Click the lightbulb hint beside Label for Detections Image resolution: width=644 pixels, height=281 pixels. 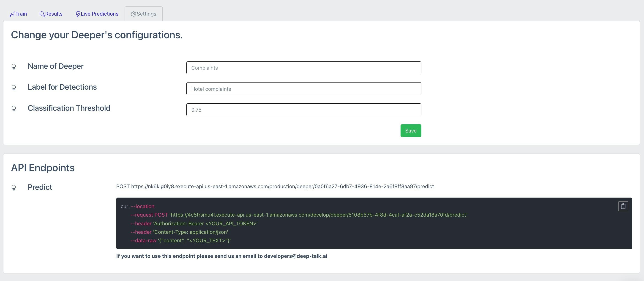[x=14, y=88]
